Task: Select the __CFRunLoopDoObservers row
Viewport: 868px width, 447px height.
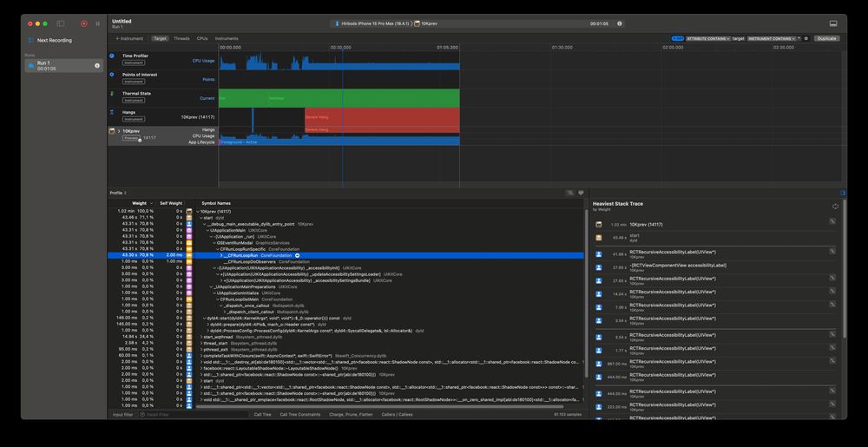Action: (345, 261)
